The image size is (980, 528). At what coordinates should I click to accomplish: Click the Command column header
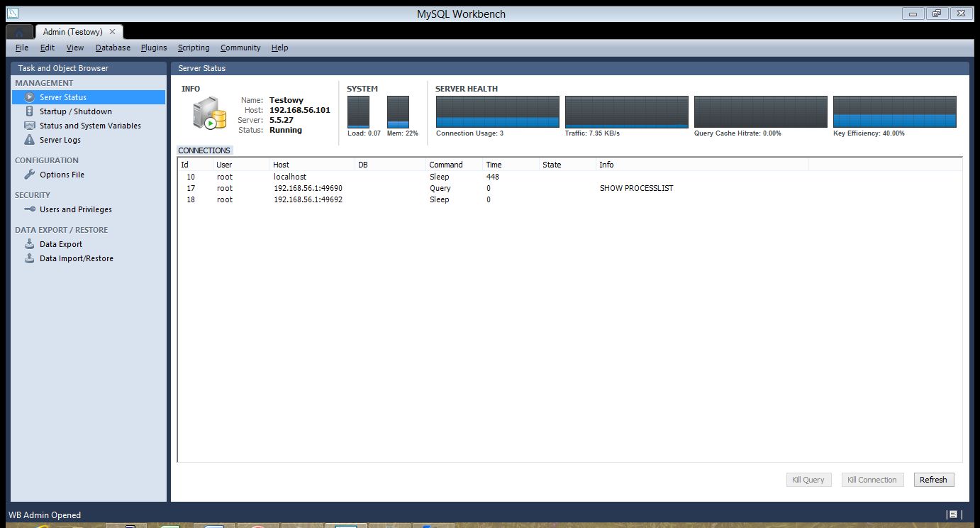(x=454, y=165)
